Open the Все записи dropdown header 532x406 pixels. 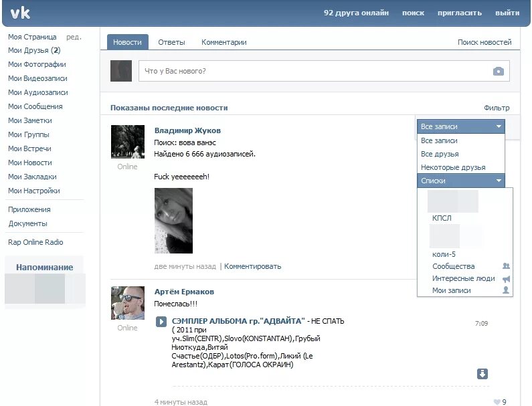(461, 126)
